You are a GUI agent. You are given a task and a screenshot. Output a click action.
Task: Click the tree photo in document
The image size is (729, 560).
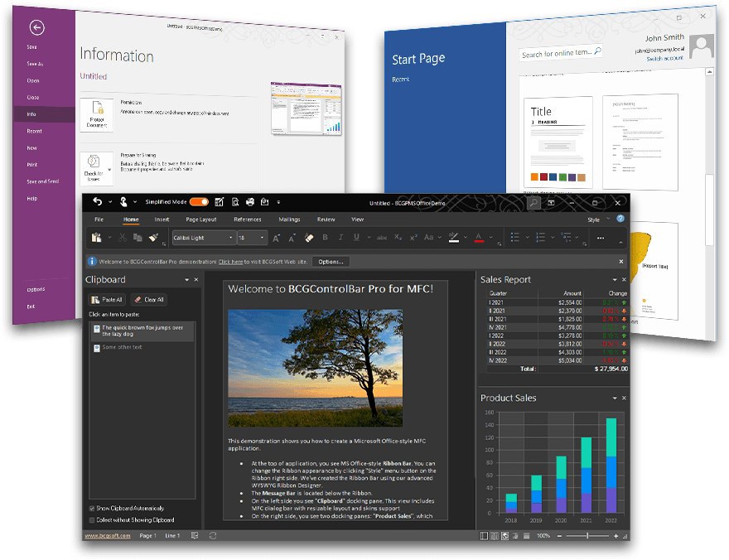click(x=316, y=368)
